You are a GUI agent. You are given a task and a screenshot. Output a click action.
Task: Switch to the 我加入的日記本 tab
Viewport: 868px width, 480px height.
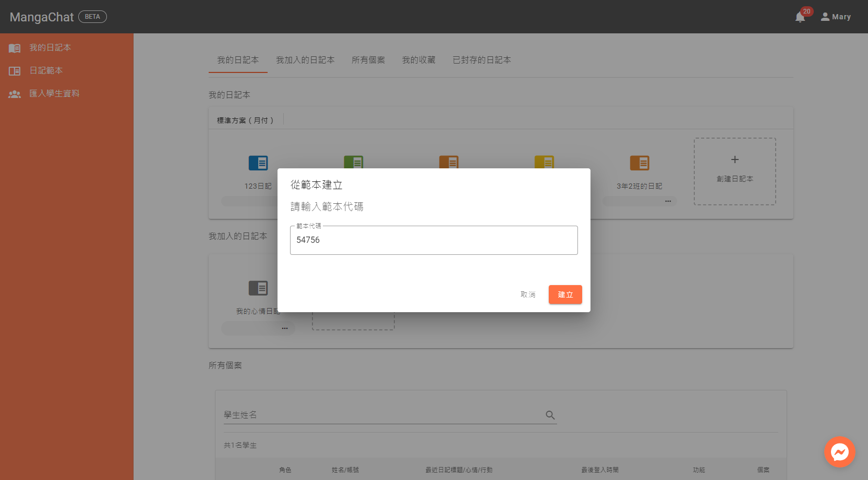point(305,60)
